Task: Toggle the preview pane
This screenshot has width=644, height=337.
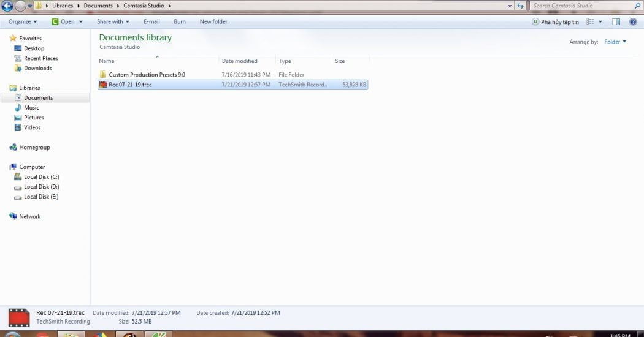Action: 616,22
